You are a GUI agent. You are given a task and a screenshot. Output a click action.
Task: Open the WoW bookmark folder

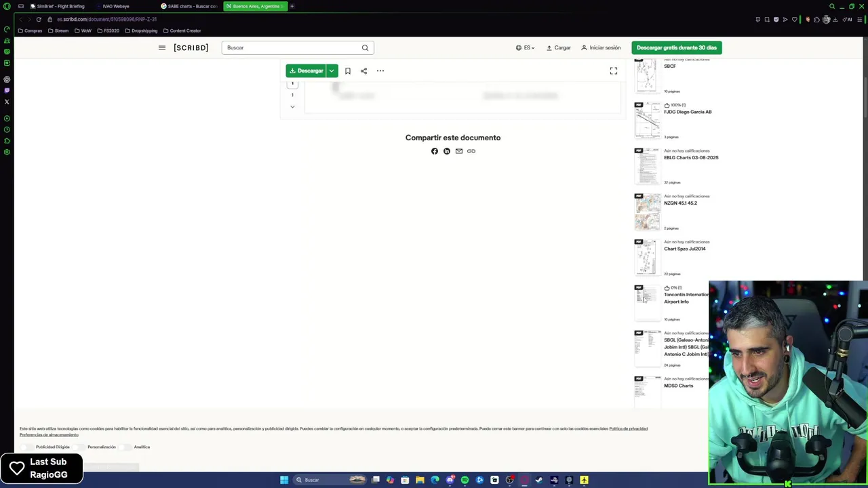click(x=83, y=30)
